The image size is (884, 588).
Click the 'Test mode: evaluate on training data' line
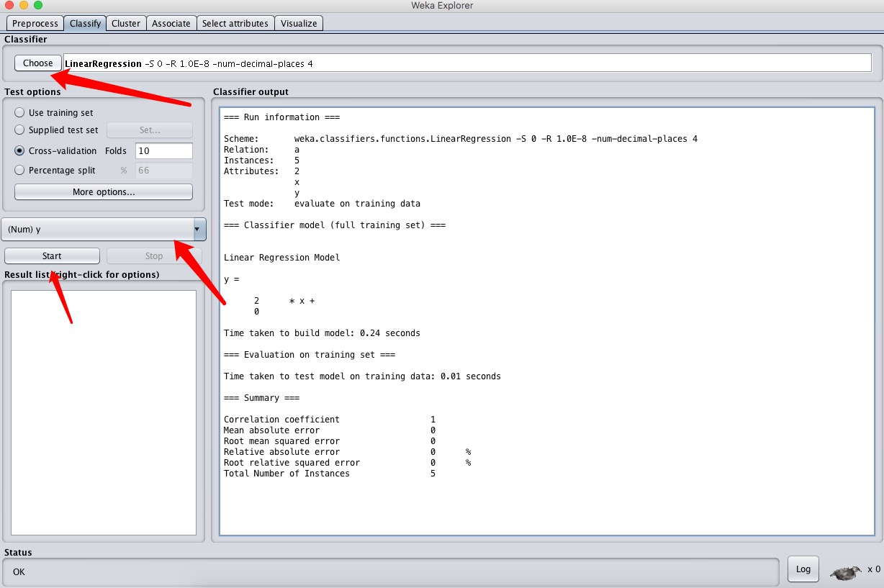pyautogui.click(x=322, y=204)
